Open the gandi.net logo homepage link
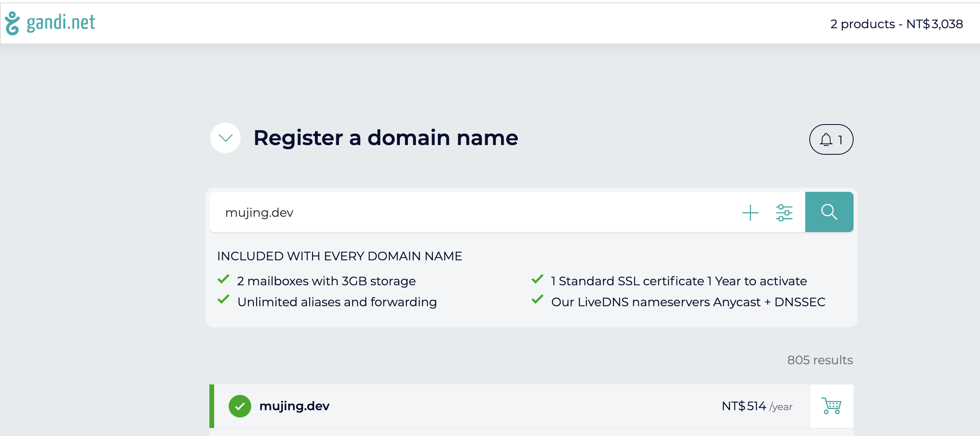Viewport: 980px width, 436px height. click(x=50, y=23)
